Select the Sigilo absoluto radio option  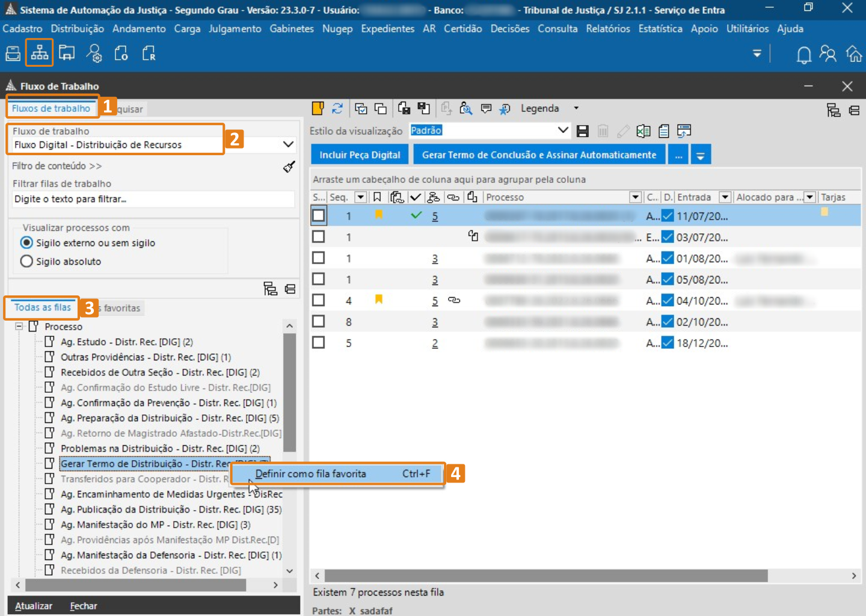tap(26, 262)
